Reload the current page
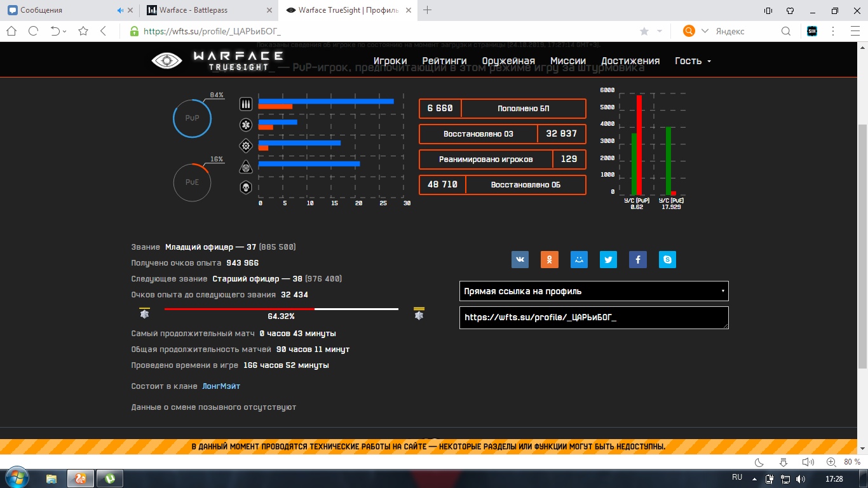The width and height of the screenshot is (868, 488). tap(33, 31)
